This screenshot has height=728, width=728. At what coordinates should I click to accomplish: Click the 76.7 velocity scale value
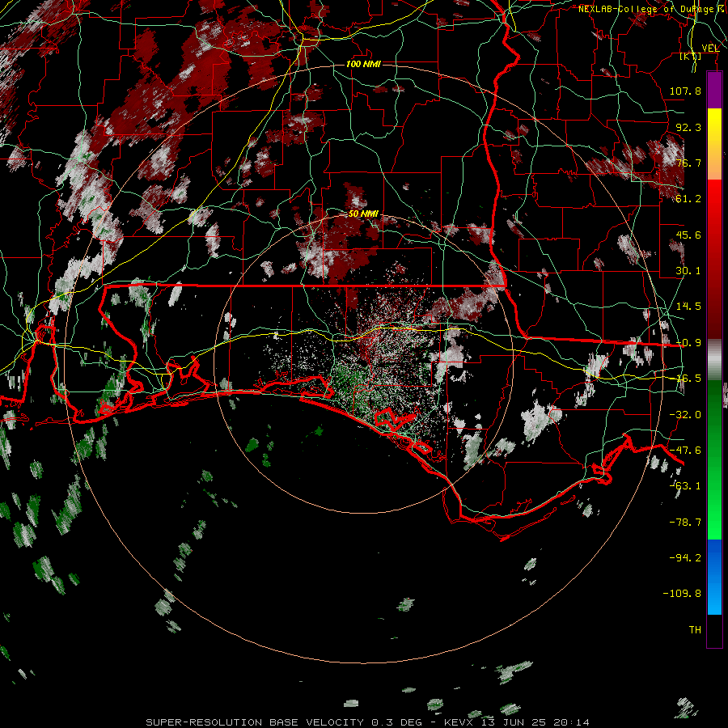pyautogui.click(x=688, y=163)
